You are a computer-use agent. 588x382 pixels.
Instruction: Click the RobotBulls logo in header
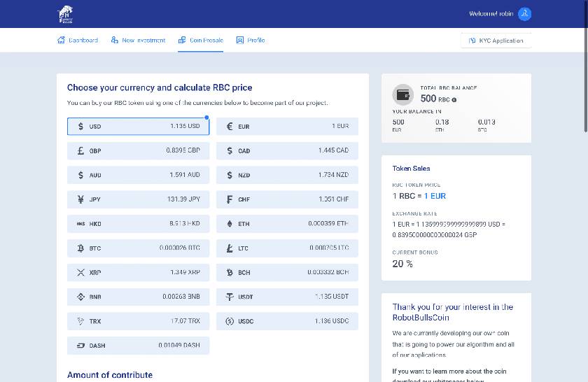coord(65,13)
